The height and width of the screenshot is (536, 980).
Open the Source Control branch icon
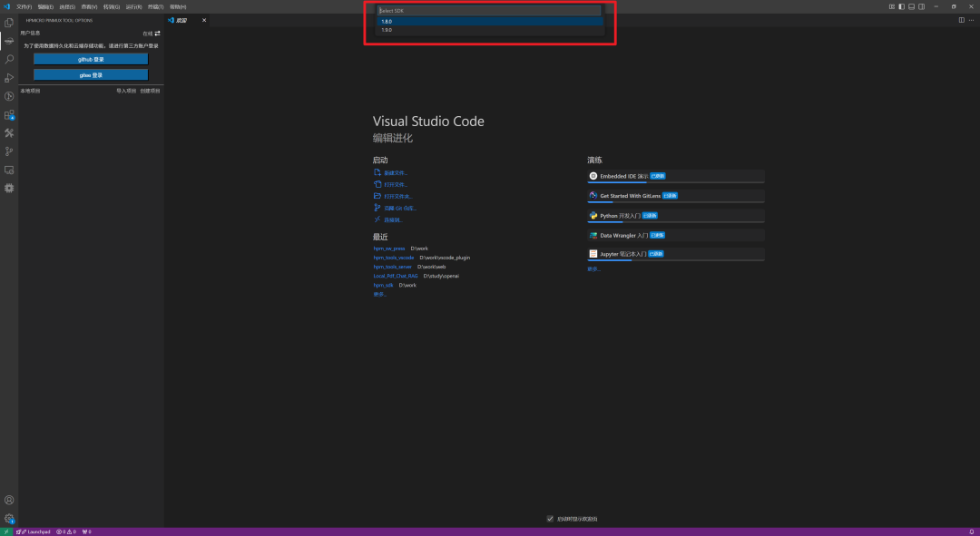pos(9,151)
